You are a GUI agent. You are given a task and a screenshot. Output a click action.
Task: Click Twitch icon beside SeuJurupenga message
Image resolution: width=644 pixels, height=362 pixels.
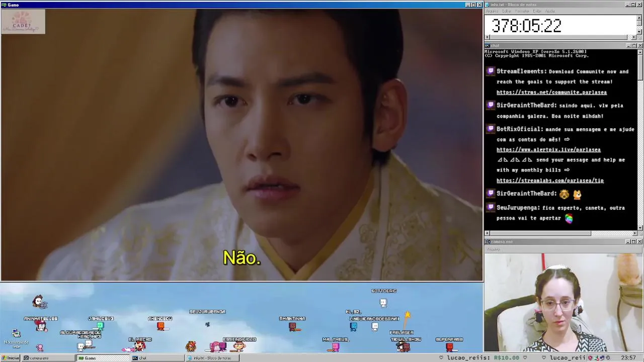491,207
